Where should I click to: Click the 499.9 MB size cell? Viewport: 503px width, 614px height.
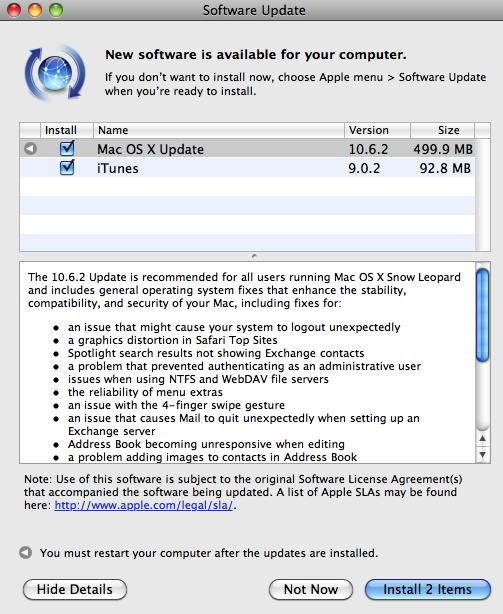(x=443, y=149)
